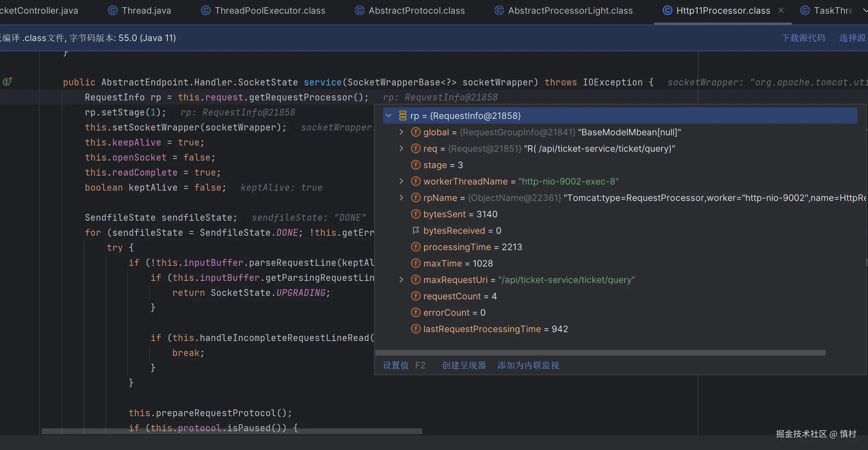868x450 pixels.
Task: Expand the global RequestGroupInfo field
Action: pyautogui.click(x=402, y=132)
